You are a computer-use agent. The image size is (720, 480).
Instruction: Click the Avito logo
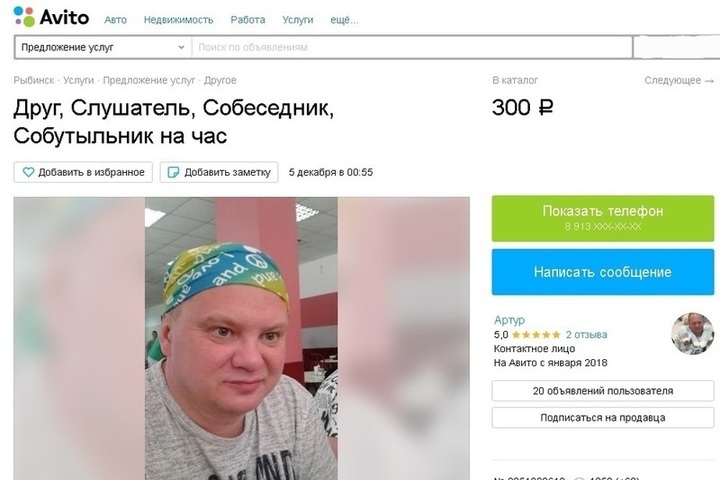click(51, 17)
